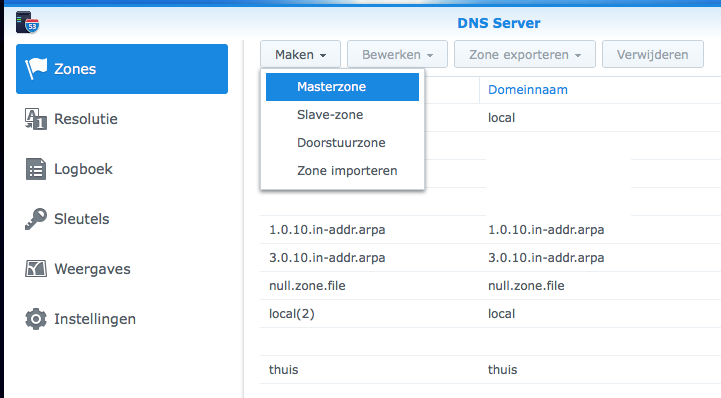Expand the Maken dropdown button

tap(300, 55)
